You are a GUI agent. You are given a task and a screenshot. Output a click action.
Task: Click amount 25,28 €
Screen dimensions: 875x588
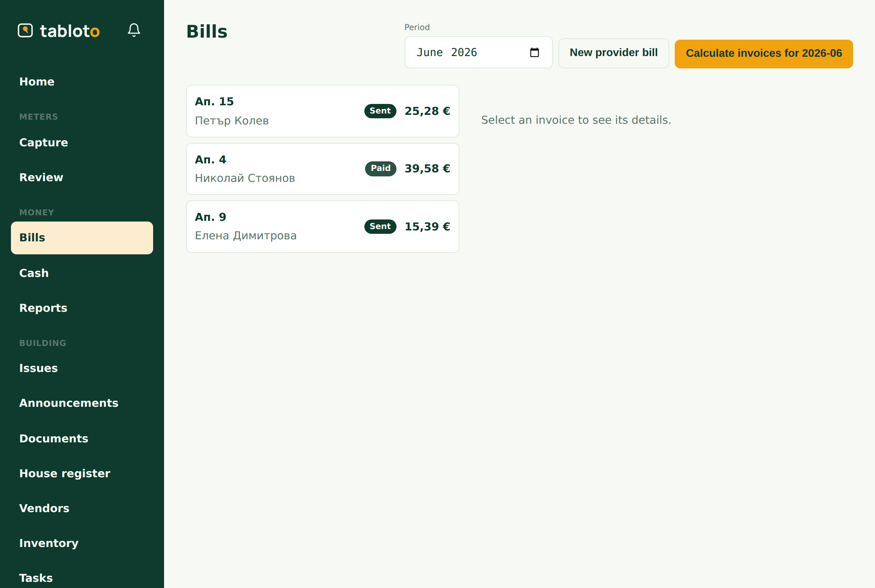(427, 111)
